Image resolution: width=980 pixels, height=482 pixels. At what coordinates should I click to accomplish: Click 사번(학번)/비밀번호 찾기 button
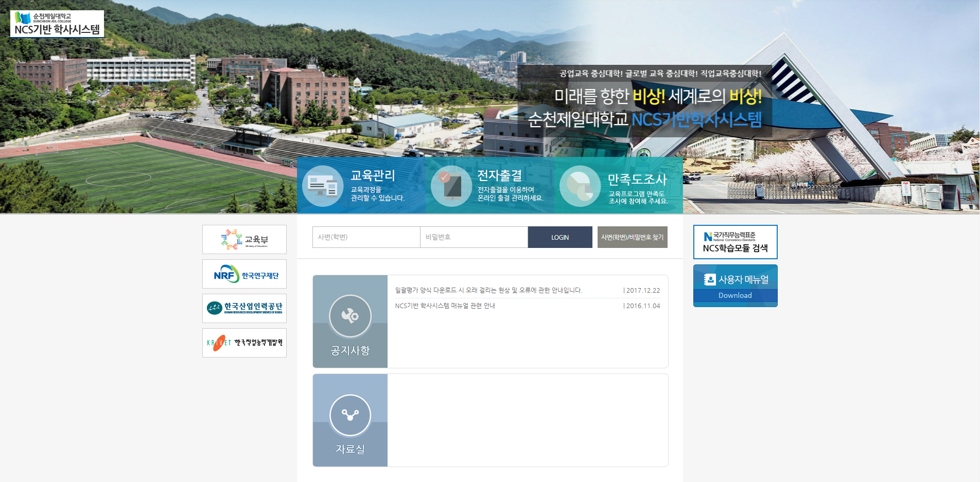632,237
